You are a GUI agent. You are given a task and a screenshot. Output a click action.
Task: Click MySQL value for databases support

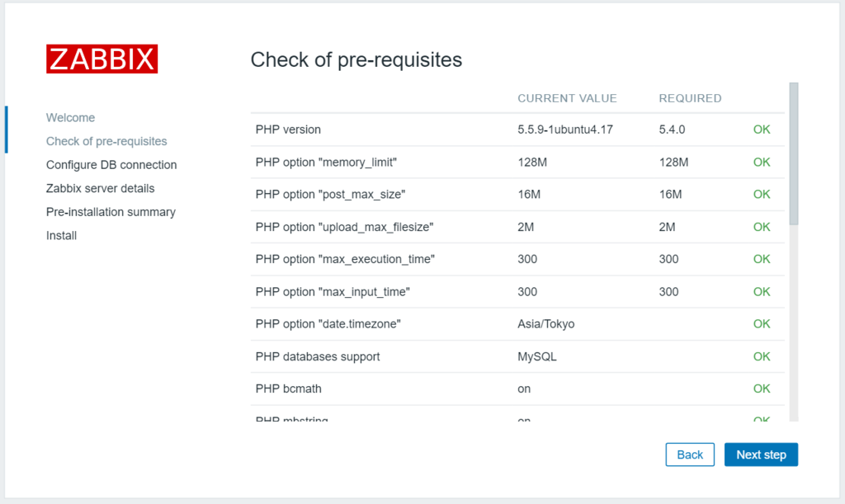click(x=536, y=357)
